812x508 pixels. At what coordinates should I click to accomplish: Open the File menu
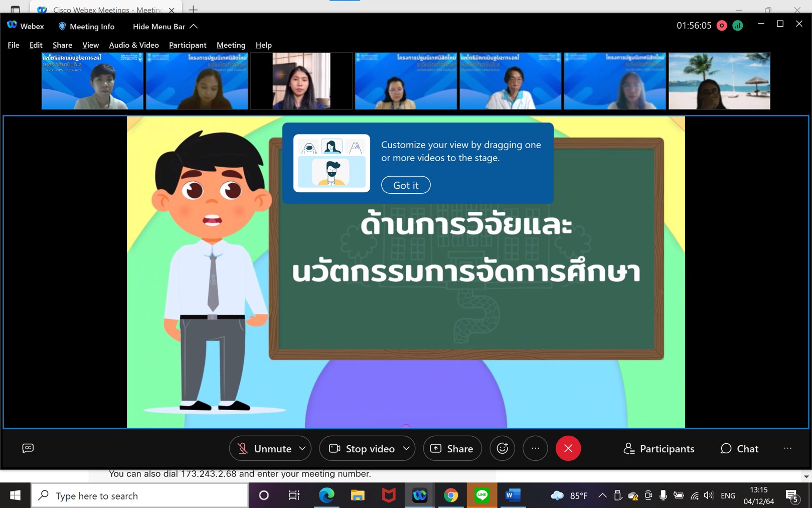click(14, 45)
